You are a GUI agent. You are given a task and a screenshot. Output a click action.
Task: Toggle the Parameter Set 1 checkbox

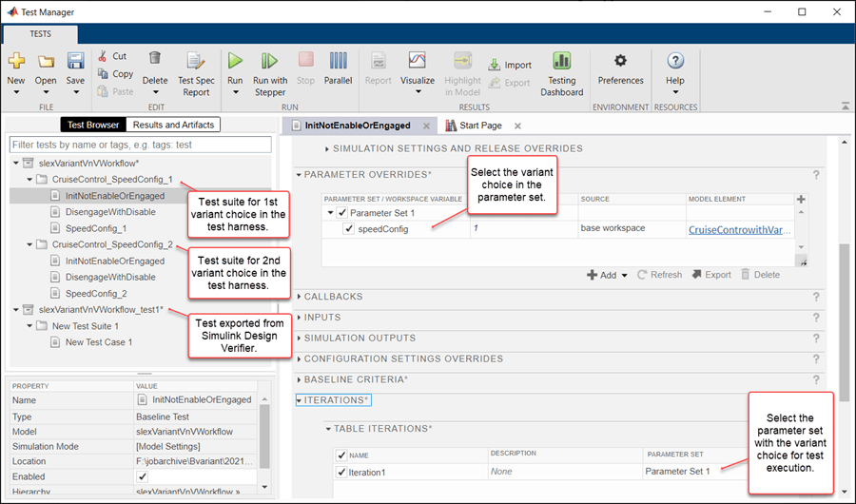(x=342, y=213)
